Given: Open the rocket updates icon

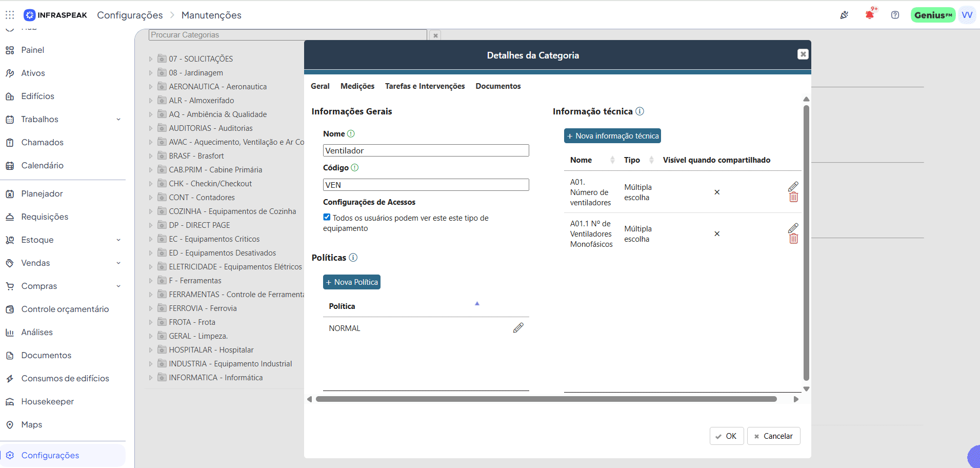Looking at the screenshot, I should coord(844,15).
